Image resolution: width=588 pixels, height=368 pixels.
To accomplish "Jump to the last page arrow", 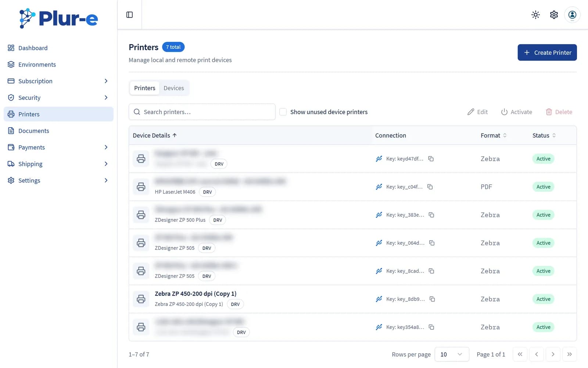I will 569,354.
